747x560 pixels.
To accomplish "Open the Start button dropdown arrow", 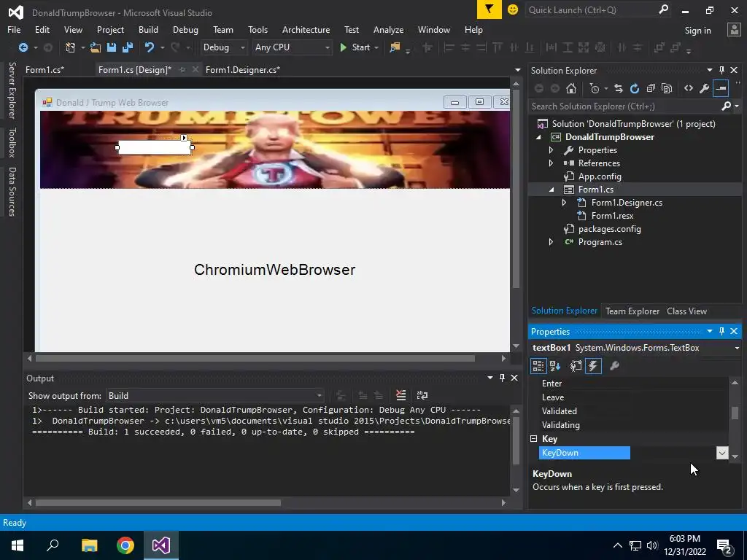I will (376, 47).
